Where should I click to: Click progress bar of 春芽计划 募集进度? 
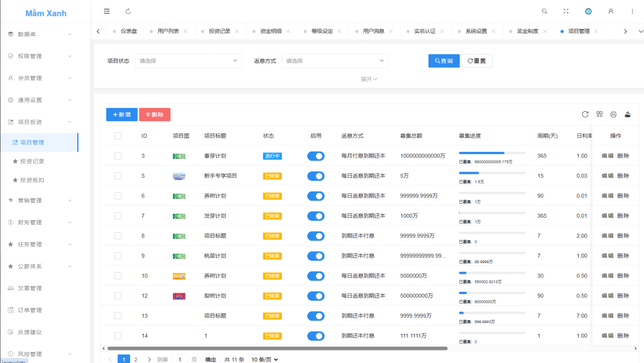tap(492, 153)
